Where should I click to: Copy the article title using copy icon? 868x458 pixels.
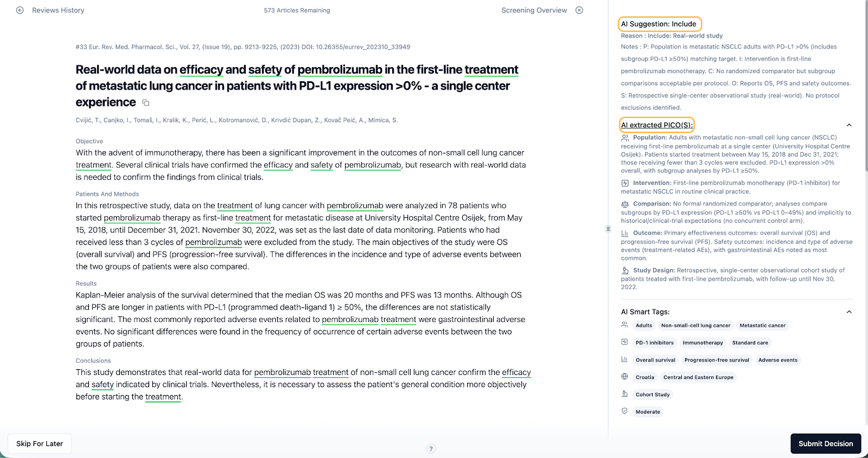tap(145, 103)
